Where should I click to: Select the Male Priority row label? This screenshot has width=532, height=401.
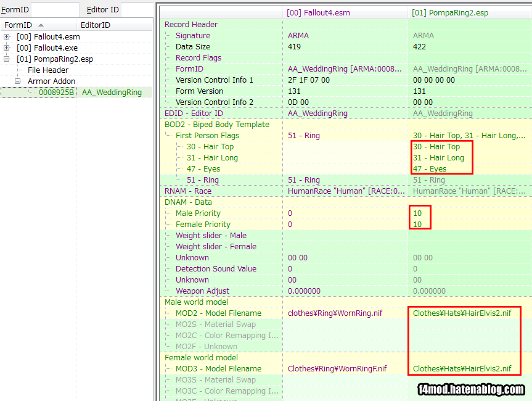pos(198,213)
